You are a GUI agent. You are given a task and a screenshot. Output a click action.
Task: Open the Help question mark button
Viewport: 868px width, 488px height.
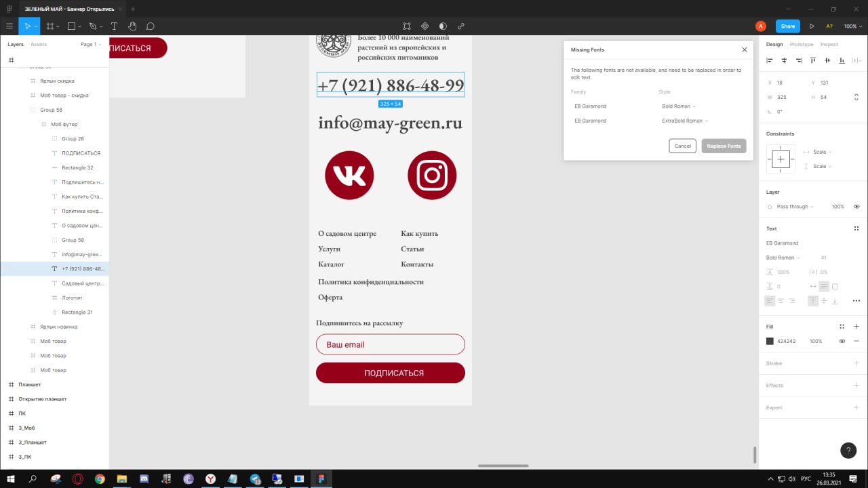point(848,450)
